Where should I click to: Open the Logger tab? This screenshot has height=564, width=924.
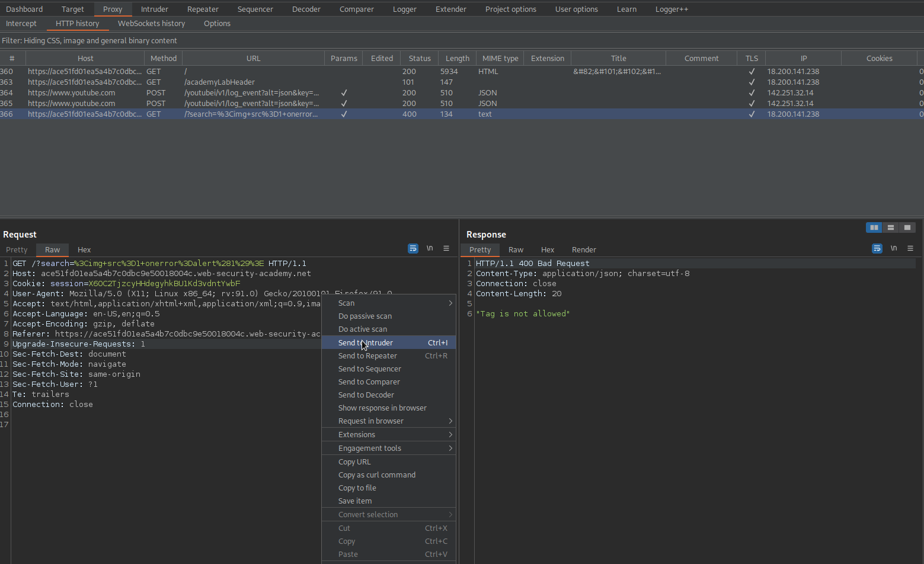pyautogui.click(x=405, y=9)
